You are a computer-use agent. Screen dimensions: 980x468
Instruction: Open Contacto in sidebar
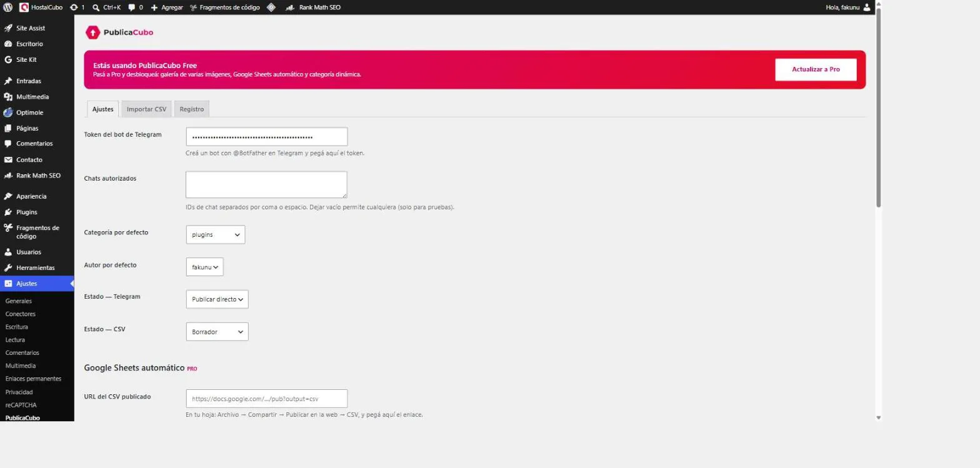37,159
